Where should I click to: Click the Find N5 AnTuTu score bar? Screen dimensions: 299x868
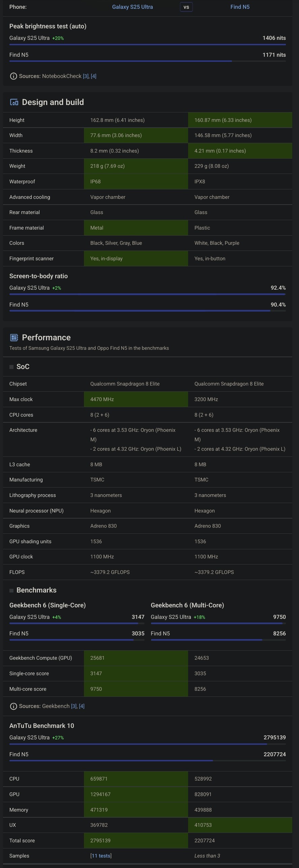tap(148, 761)
